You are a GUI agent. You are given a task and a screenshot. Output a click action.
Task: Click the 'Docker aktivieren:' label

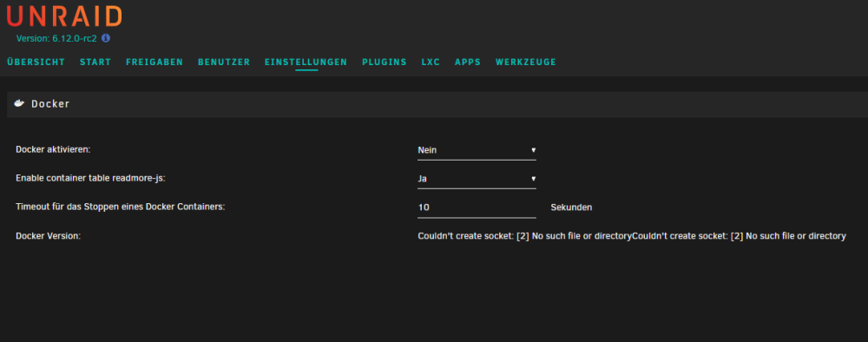(x=53, y=149)
